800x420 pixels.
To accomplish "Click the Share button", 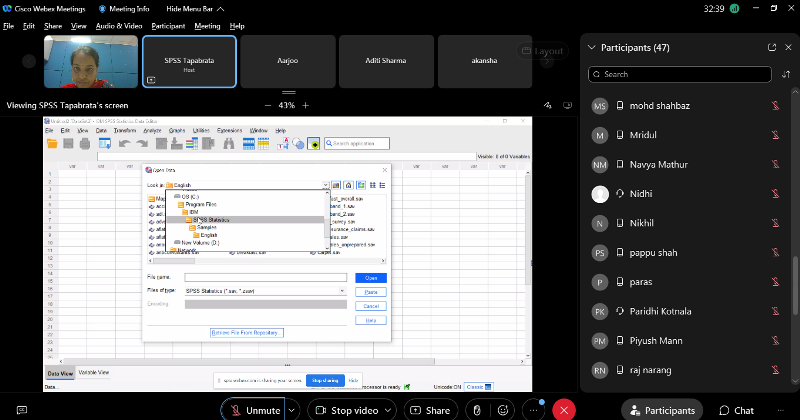I will click(x=429, y=410).
